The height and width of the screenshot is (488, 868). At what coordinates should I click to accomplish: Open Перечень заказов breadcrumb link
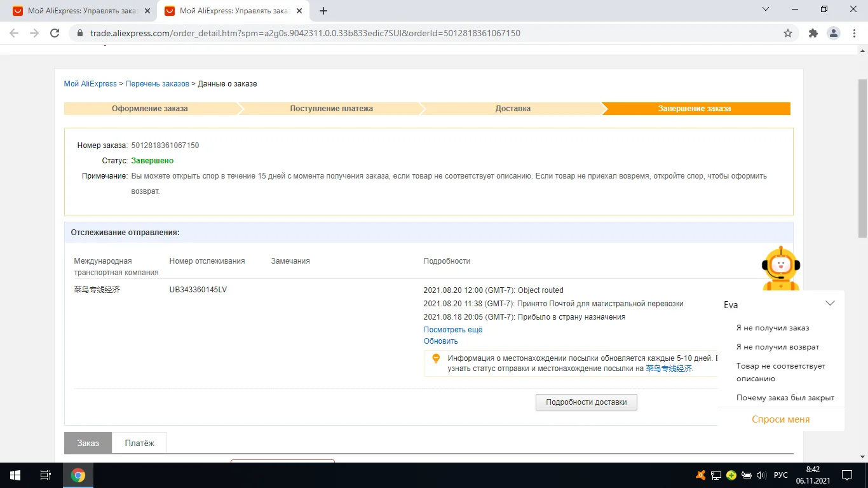(158, 84)
